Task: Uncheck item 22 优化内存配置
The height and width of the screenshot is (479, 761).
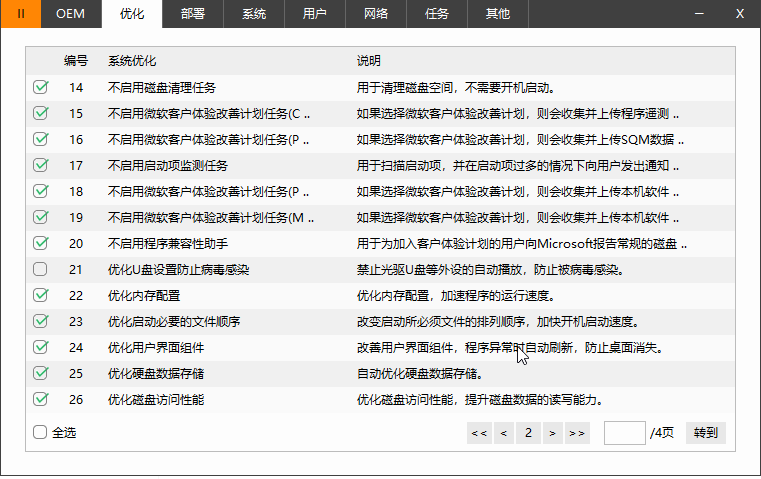Action: [40, 295]
